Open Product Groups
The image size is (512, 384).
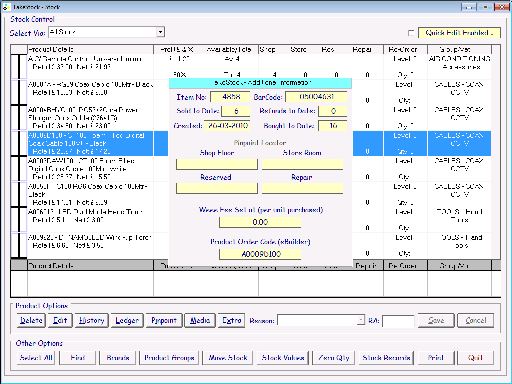pos(169,358)
